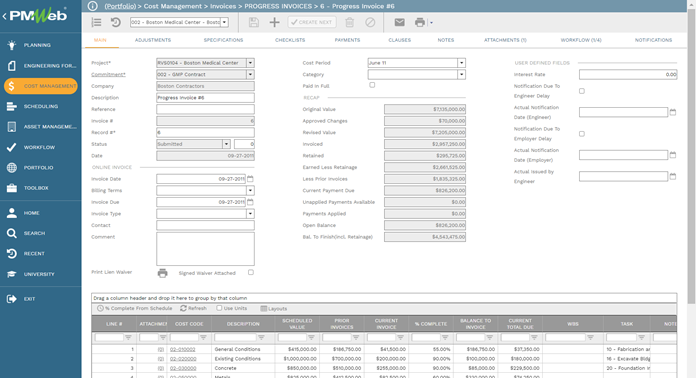Open the record list icon in toolbar

pos(96,22)
